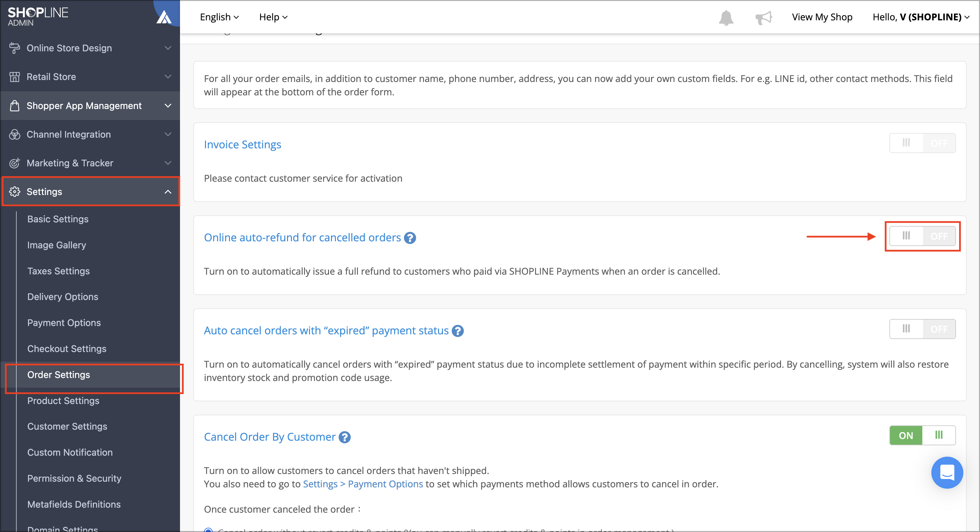The width and height of the screenshot is (980, 532).
Task: Disable the Cancel Order By Customer toggle
Action: pyautogui.click(x=922, y=435)
